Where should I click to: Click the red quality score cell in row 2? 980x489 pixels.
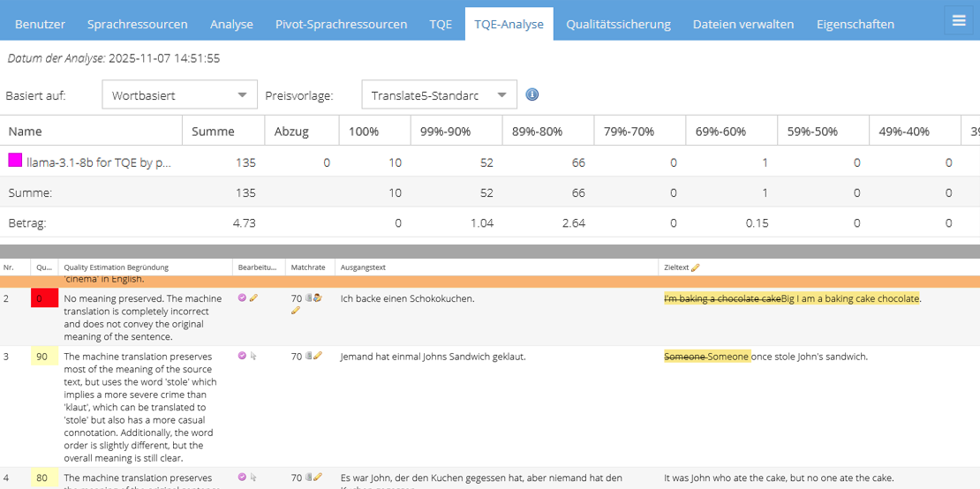pos(44,298)
